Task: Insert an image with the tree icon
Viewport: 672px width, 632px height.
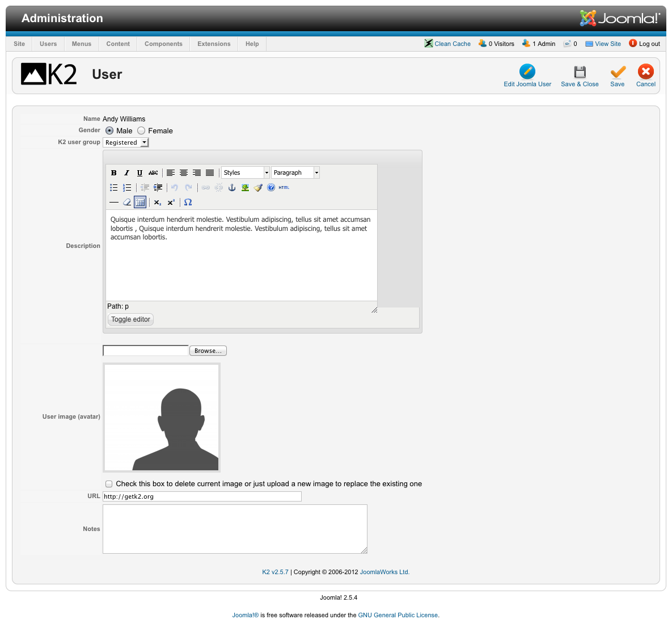Action: (x=245, y=187)
